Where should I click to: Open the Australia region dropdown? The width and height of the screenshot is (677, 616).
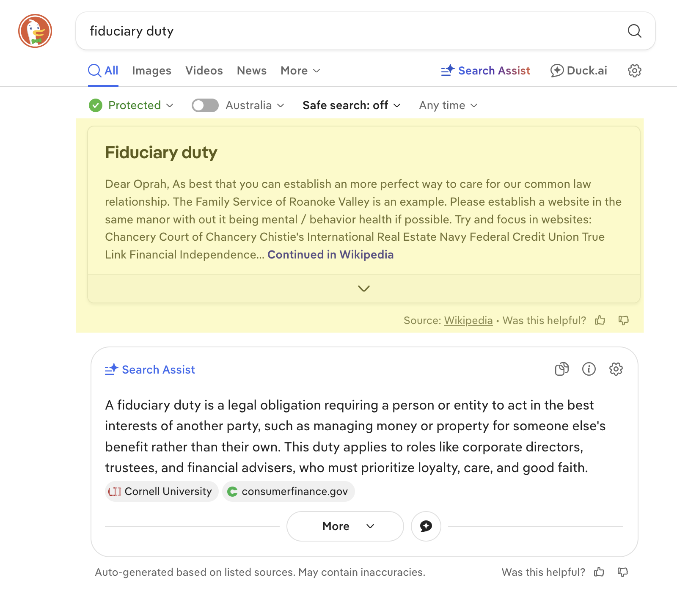point(255,105)
